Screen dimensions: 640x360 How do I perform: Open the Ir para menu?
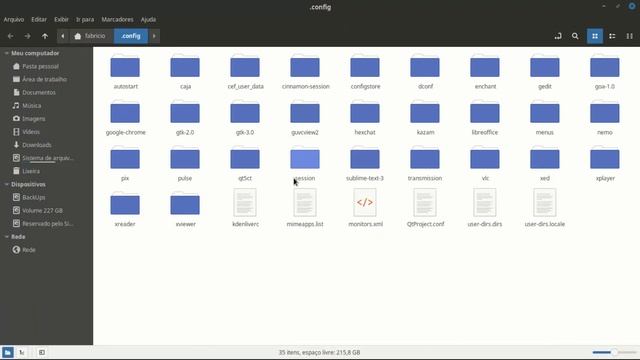pyautogui.click(x=85, y=19)
